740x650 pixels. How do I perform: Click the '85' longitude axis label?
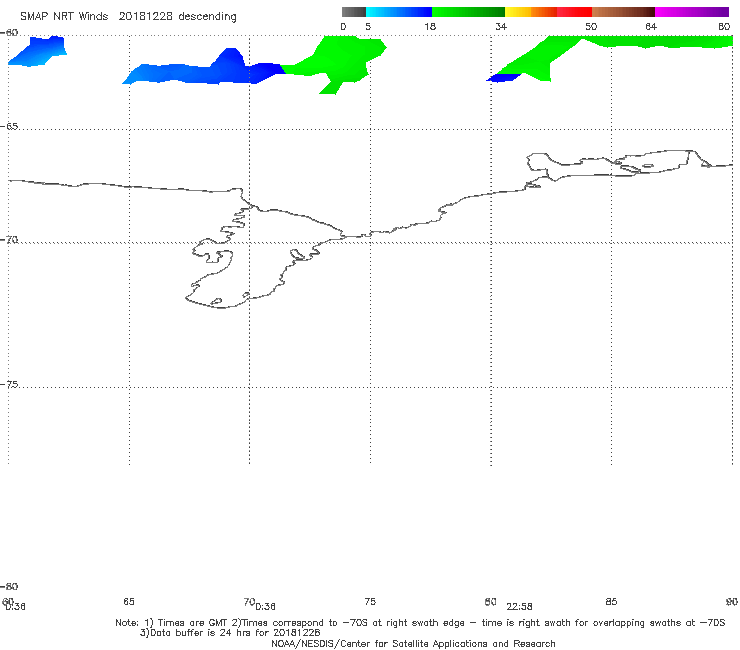coord(611,601)
